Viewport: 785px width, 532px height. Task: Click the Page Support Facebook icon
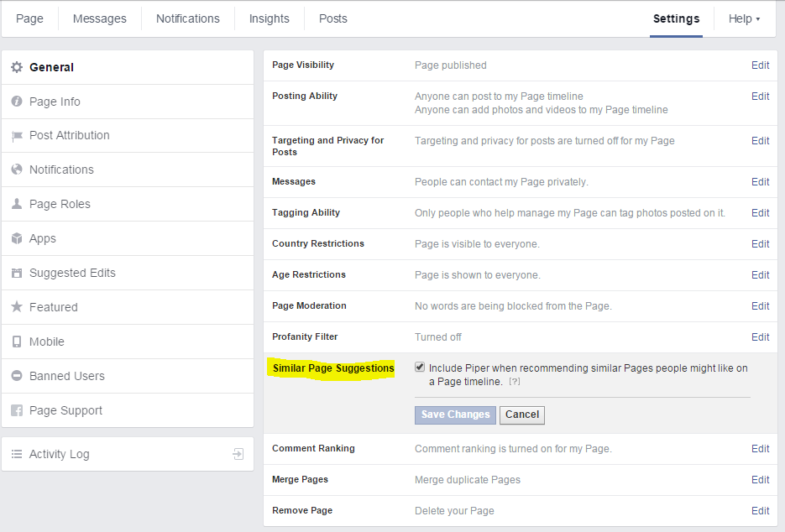pos(17,410)
